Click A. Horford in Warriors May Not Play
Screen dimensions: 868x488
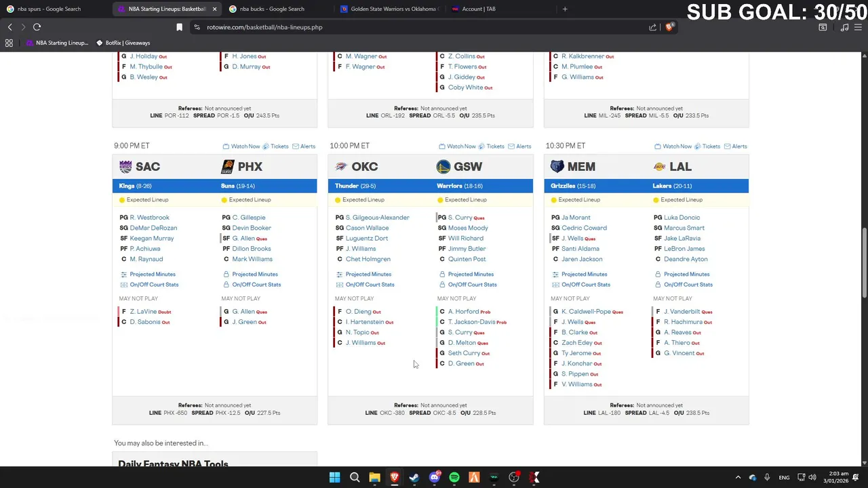click(x=463, y=312)
